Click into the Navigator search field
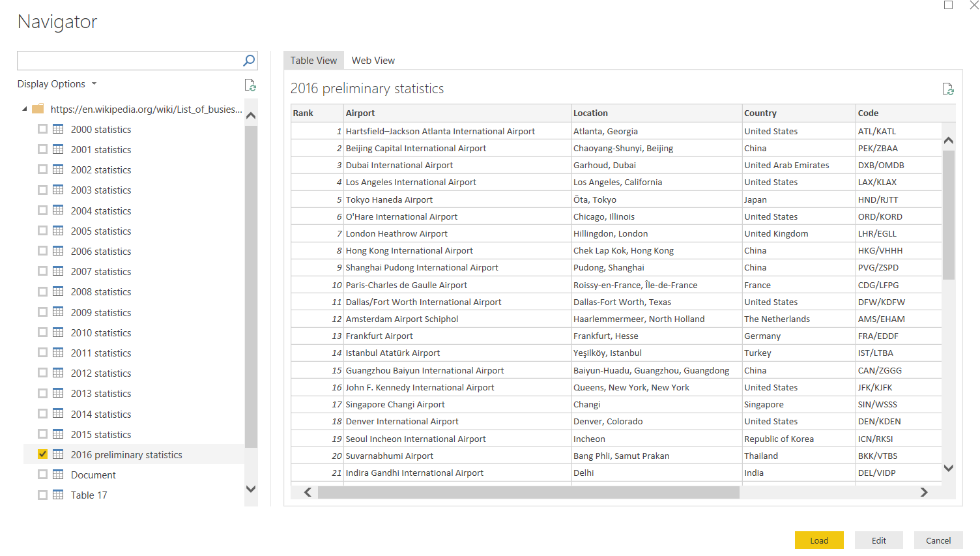Screen dimensions: 980x556 129,61
